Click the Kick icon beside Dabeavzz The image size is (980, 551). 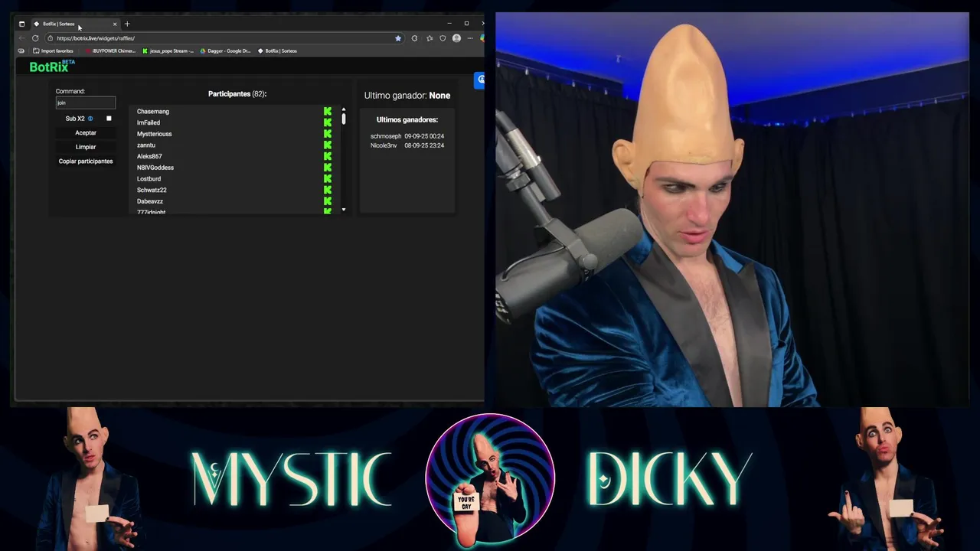click(x=328, y=201)
